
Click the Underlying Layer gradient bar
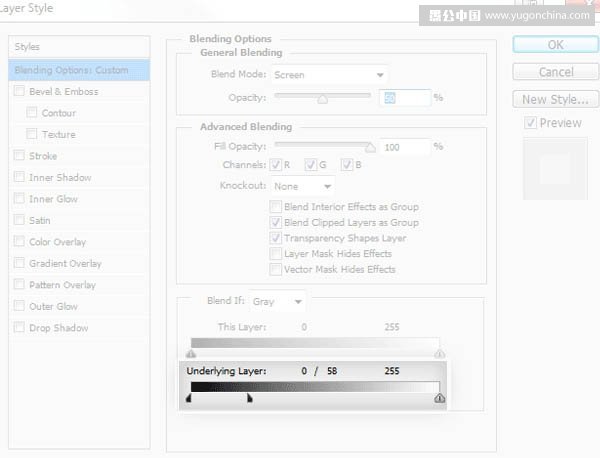pos(315,387)
